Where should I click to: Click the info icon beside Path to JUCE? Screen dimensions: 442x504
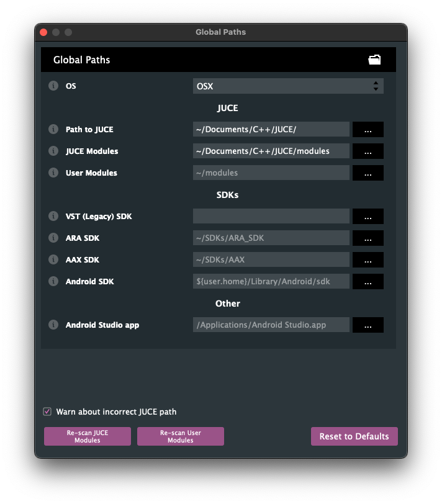[53, 129]
